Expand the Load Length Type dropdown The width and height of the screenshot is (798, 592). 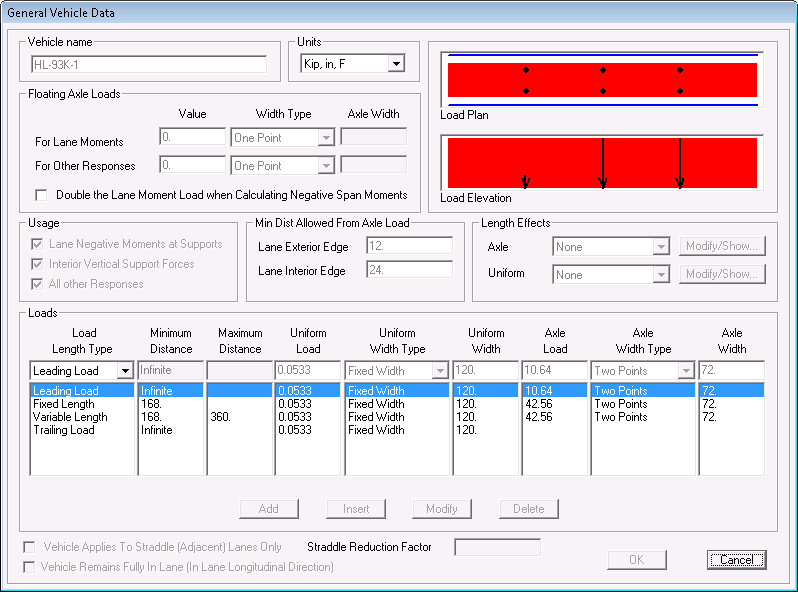(x=124, y=371)
